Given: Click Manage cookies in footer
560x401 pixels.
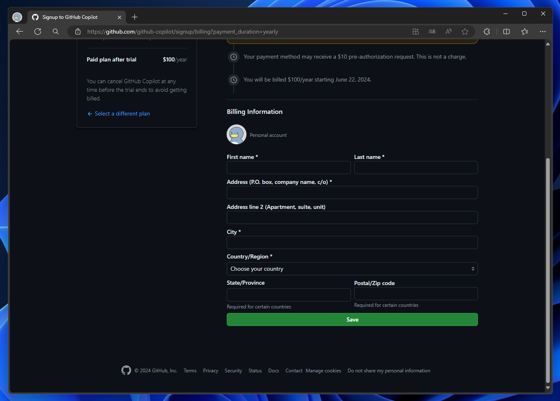Looking at the screenshot, I should pos(323,371).
